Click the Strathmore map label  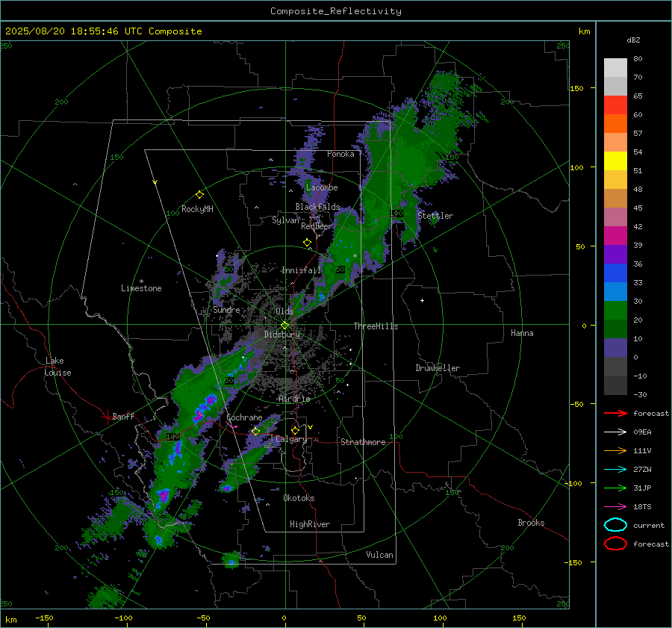[x=363, y=442]
